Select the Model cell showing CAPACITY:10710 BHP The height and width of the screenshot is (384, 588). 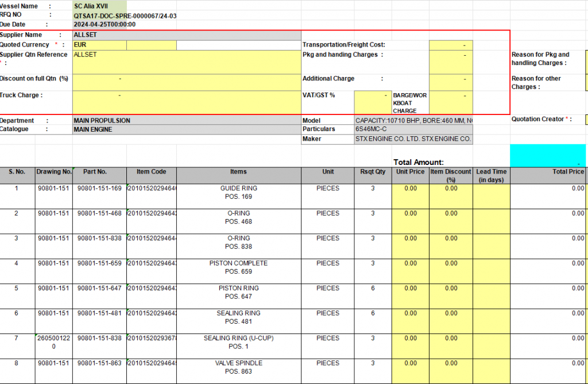pos(414,121)
